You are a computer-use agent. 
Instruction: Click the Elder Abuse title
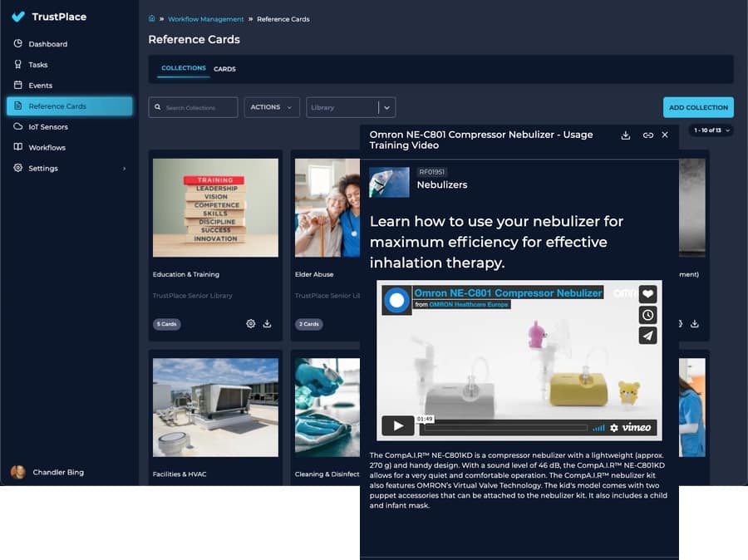(314, 274)
